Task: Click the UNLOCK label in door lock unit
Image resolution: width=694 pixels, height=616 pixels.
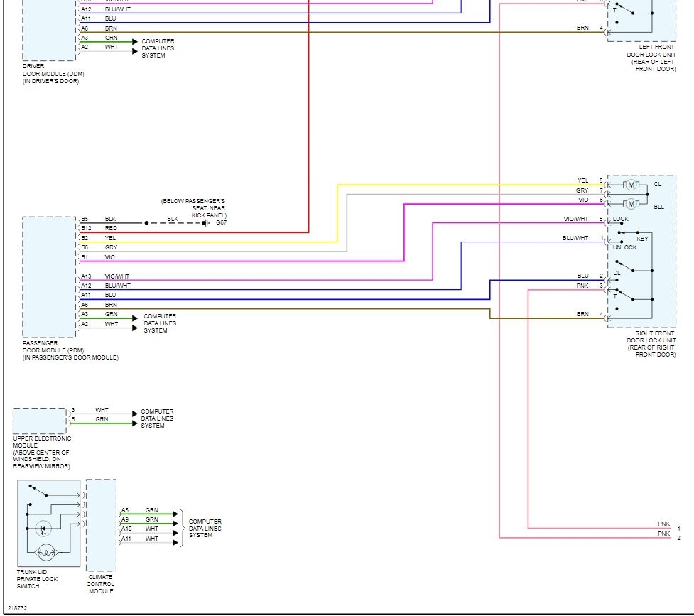Action: pos(624,248)
